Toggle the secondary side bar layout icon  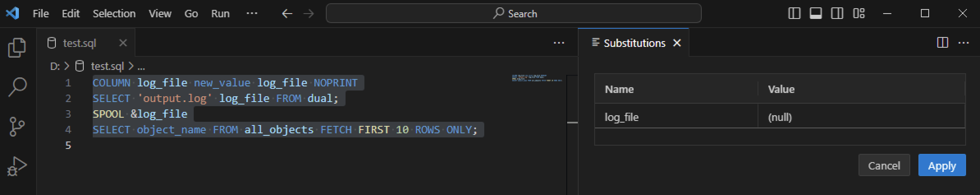[837, 14]
